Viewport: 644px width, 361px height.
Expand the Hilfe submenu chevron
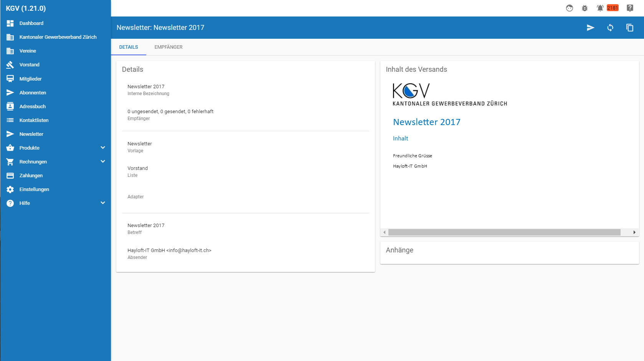point(103,203)
